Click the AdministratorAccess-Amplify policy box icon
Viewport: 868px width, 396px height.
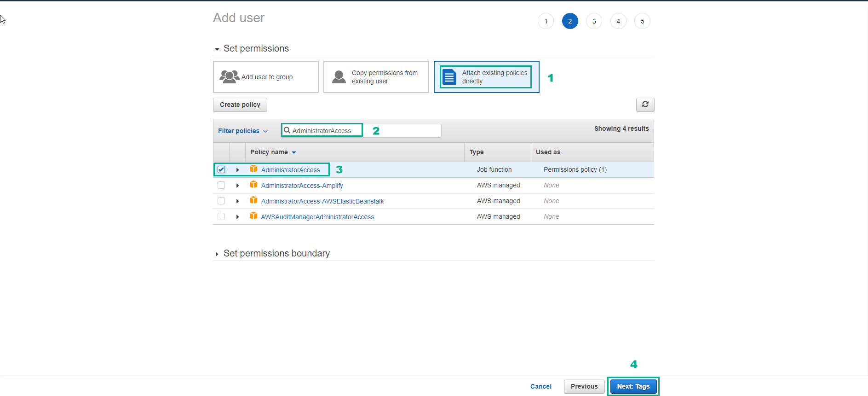pyautogui.click(x=253, y=185)
